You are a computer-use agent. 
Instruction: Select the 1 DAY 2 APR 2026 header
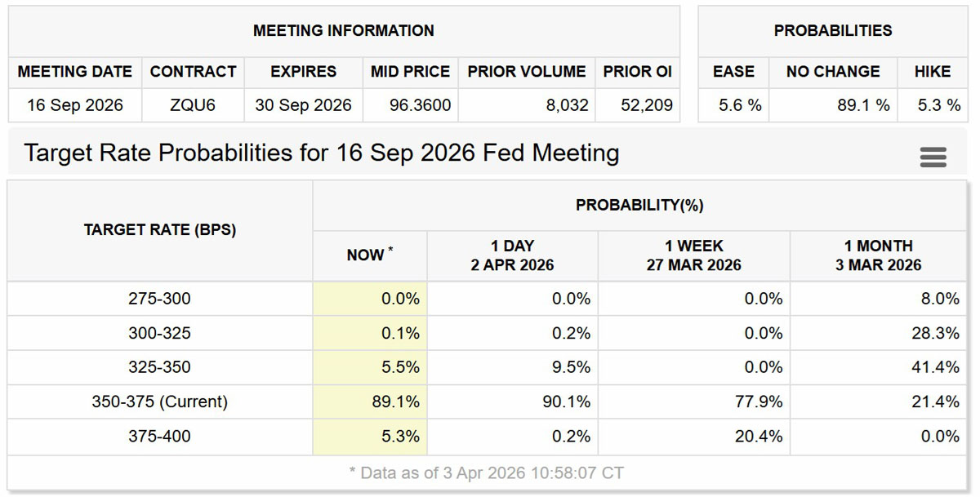tap(512, 255)
